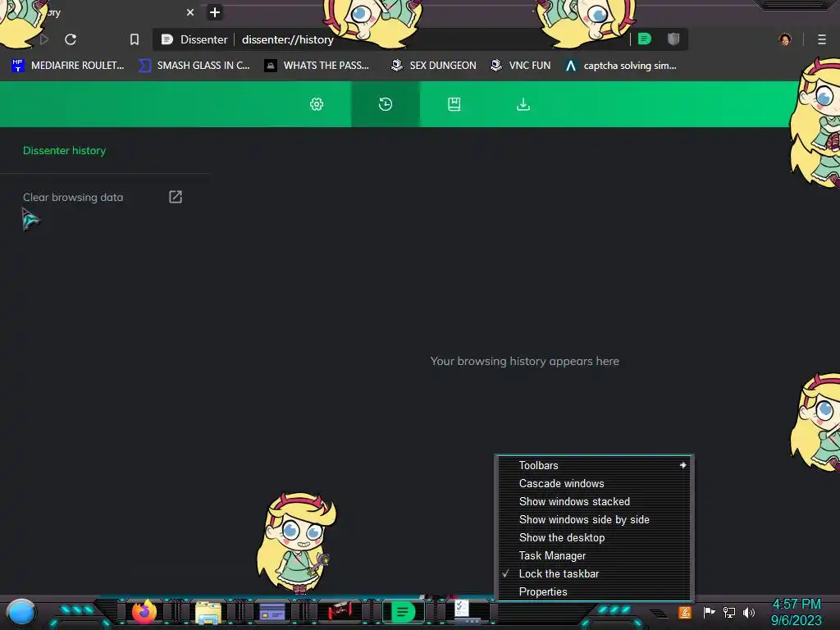The height and width of the screenshot is (630, 840).
Task: Click the forward navigation arrow
Action: [x=44, y=39]
